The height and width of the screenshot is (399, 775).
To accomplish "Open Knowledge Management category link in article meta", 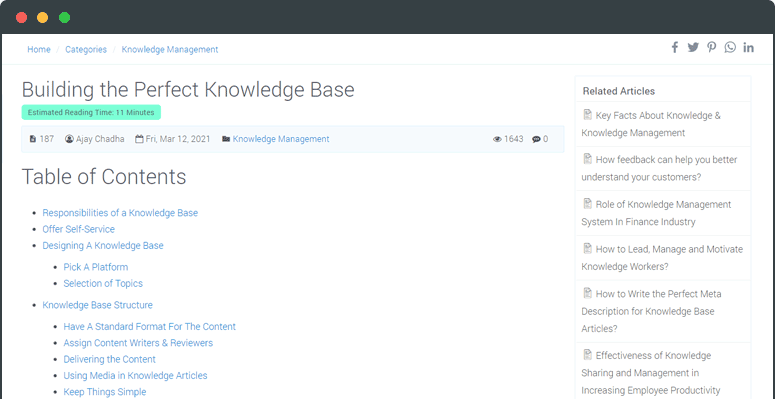I will (x=281, y=139).
